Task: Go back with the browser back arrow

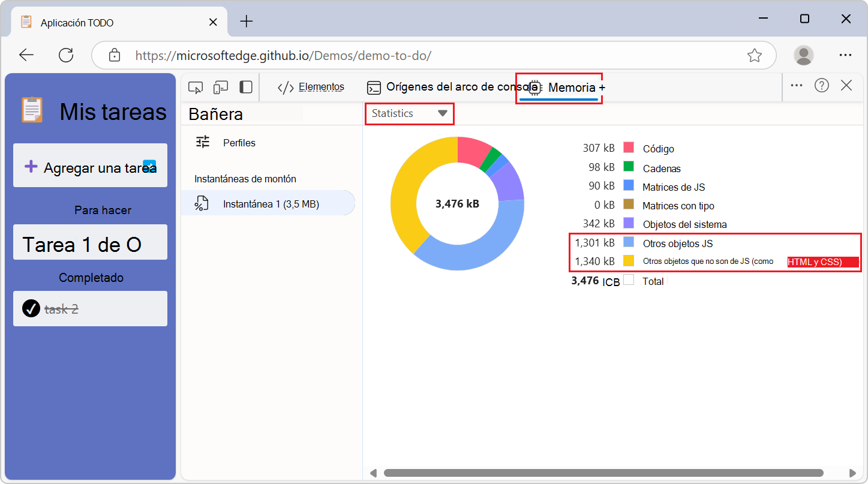Action: [26, 55]
